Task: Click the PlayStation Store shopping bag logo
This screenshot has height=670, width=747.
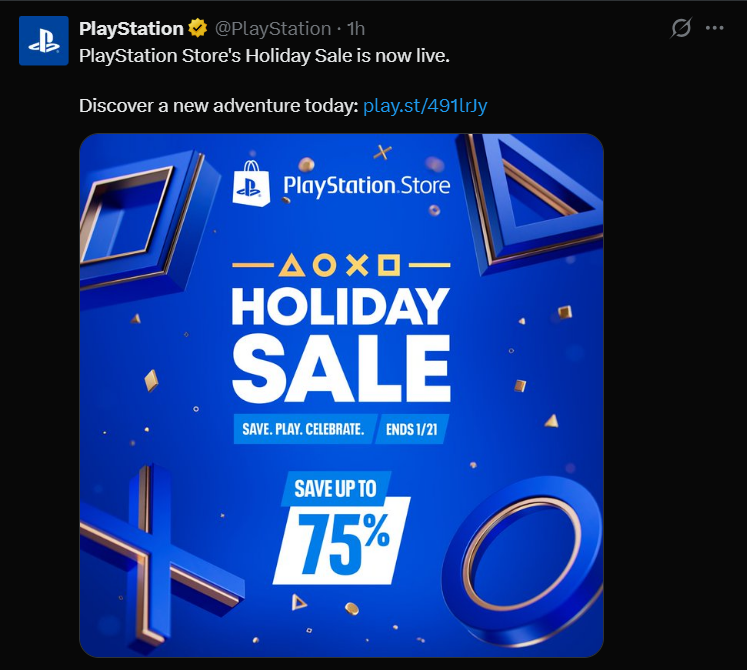Action: pyautogui.click(x=251, y=184)
